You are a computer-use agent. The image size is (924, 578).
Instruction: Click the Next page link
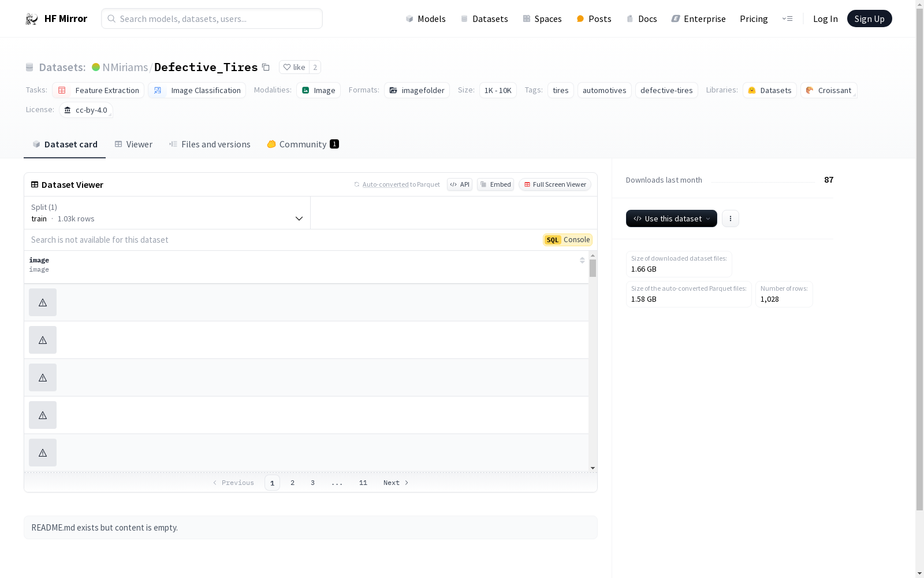396,483
